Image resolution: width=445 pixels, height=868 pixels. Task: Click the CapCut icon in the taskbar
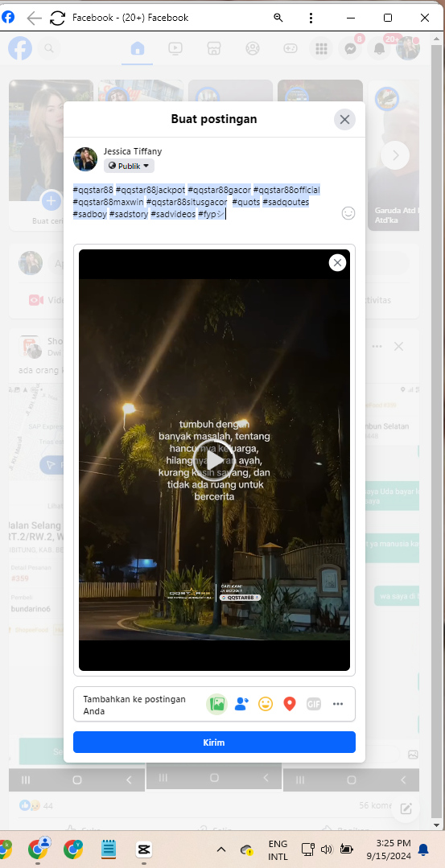click(x=143, y=849)
